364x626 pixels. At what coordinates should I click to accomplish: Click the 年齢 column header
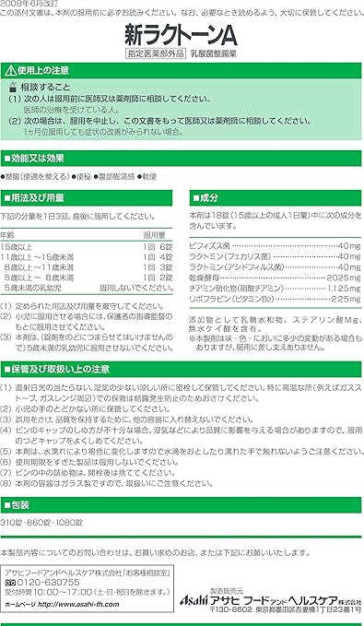coord(7,235)
